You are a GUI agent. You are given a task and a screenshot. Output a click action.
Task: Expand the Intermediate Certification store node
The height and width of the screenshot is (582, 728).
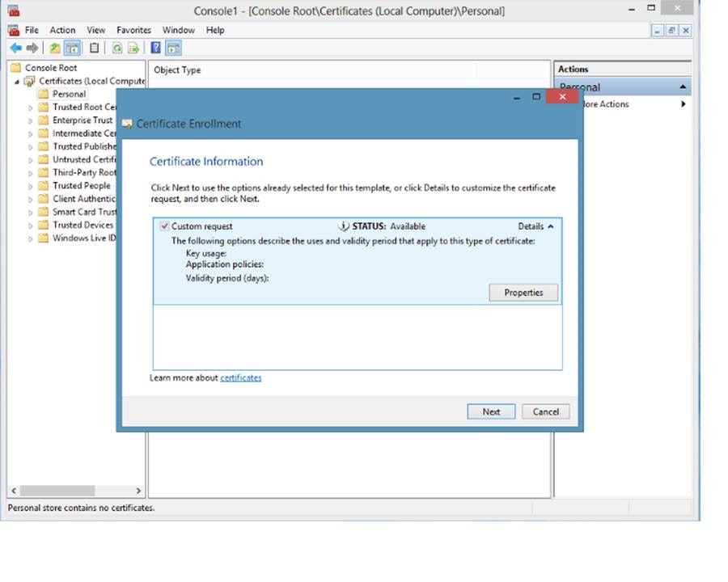tap(30, 133)
